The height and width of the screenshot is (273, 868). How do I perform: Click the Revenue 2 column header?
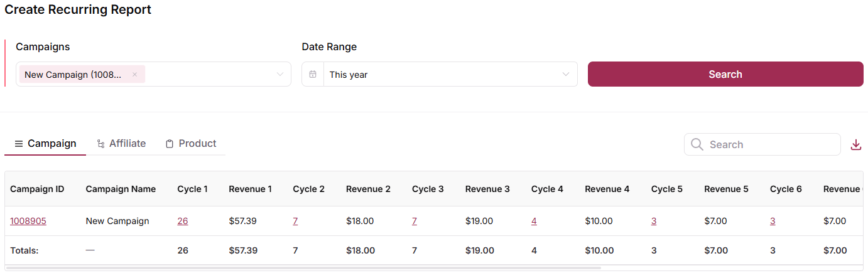click(x=368, y=189)
